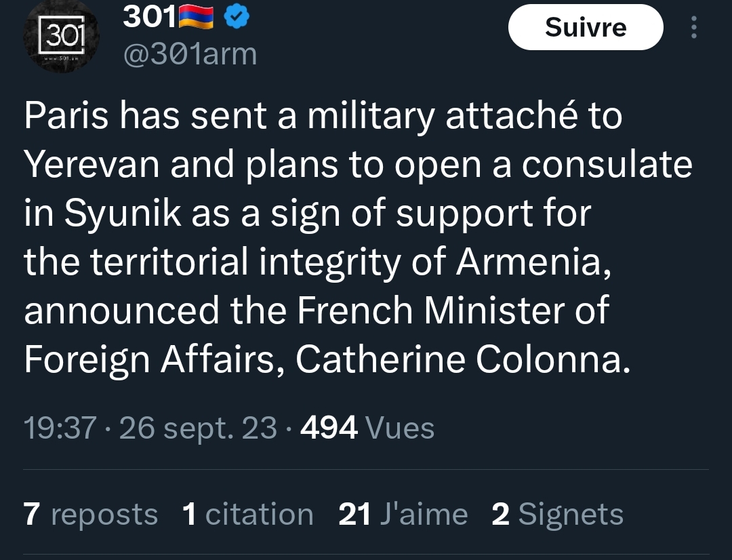View the 7 reposts list
The image size is (732, 560).
click(90, 515)
